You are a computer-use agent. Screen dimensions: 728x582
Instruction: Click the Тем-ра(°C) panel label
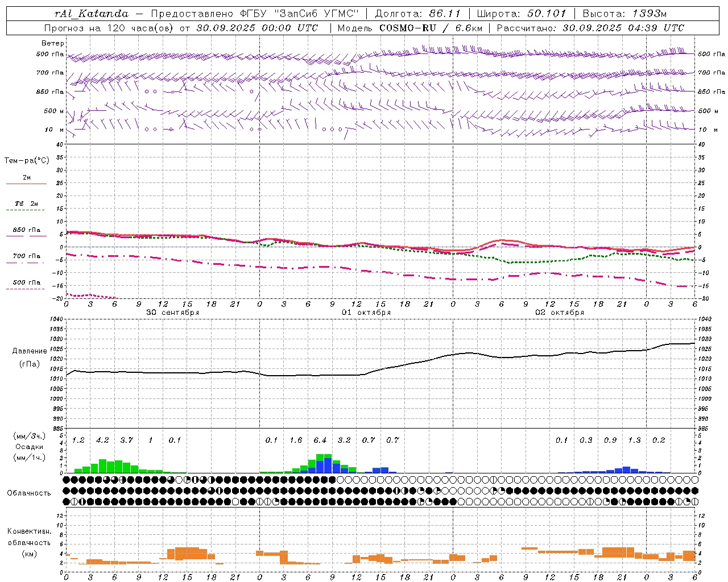point(27,161)
